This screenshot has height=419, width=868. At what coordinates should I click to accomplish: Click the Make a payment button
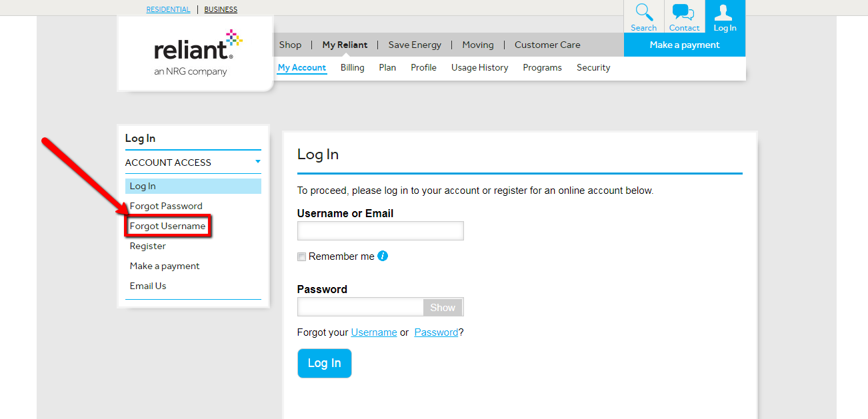pos(684,45)
